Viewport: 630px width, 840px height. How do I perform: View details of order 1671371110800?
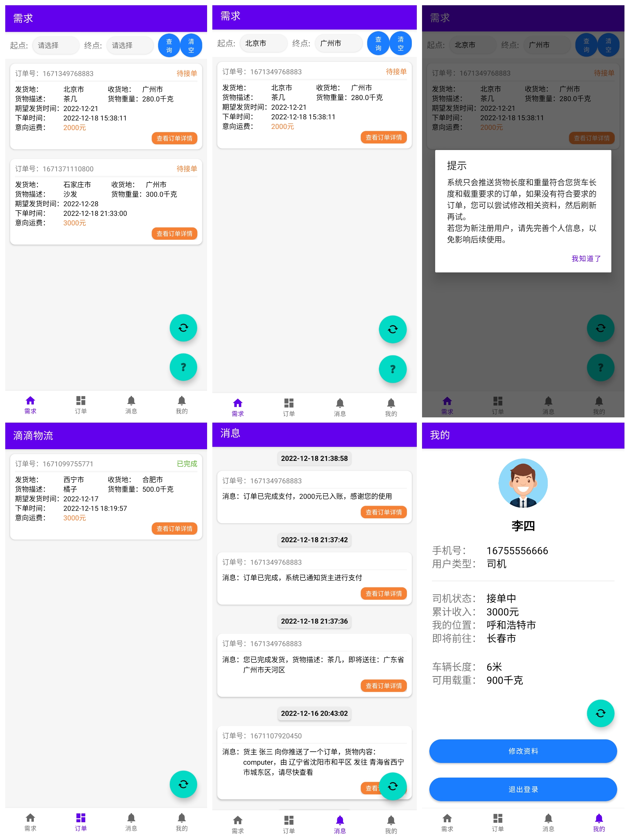[174, 234]
